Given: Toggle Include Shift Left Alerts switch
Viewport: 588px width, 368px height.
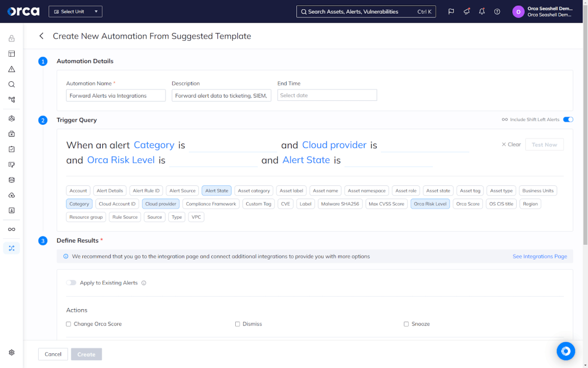Looking at the screenshot, I should (568, 119).
